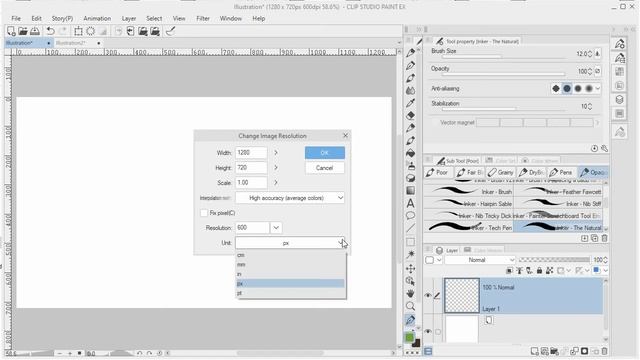Select the Text tool
Screen dimensions: 640x360
coord(411,203)
